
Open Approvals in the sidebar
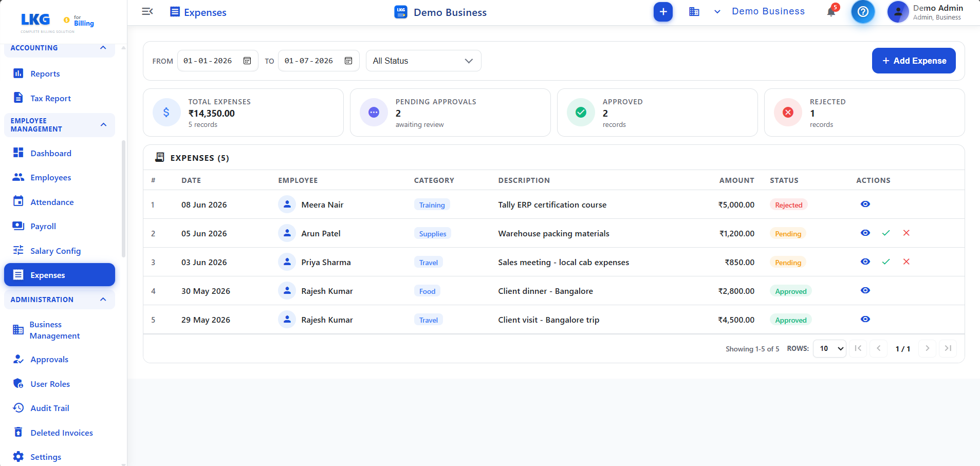click(60, 359)
